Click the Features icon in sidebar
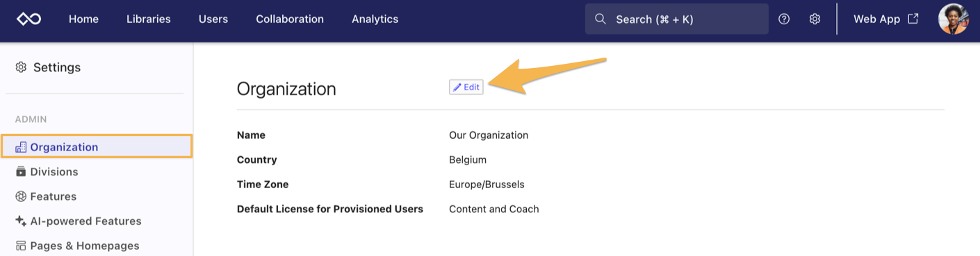This screenshot has height=256, width=980. coord(21,196)
